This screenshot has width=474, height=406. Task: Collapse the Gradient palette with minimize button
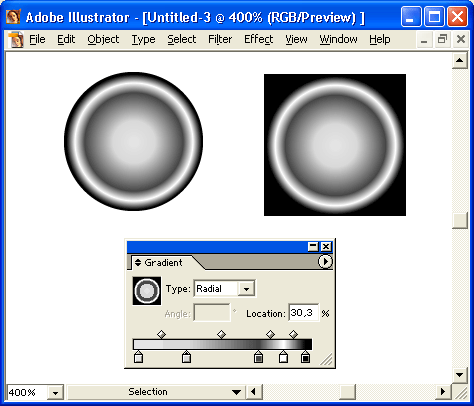click(313, 247)
